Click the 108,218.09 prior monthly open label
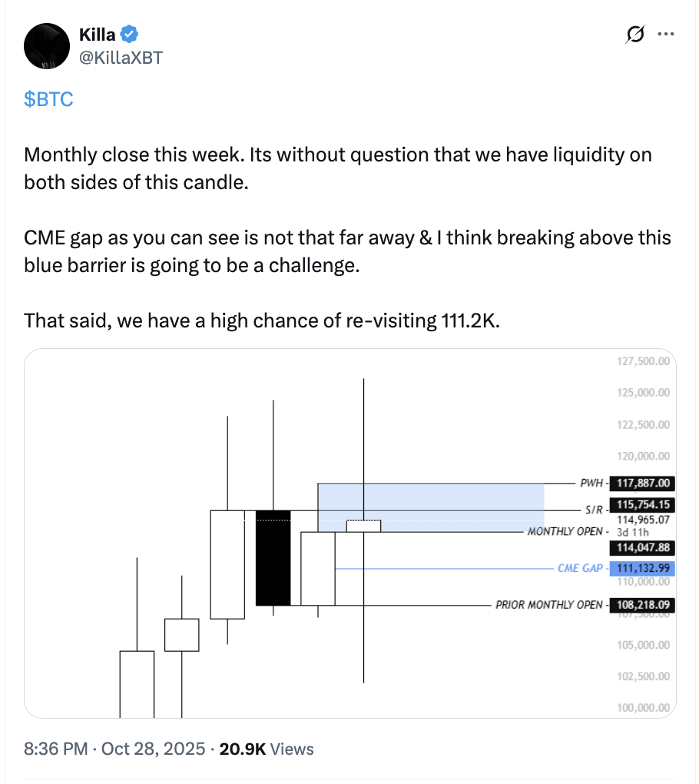Screen dimensions: 699x784 [x=643, y=605]
